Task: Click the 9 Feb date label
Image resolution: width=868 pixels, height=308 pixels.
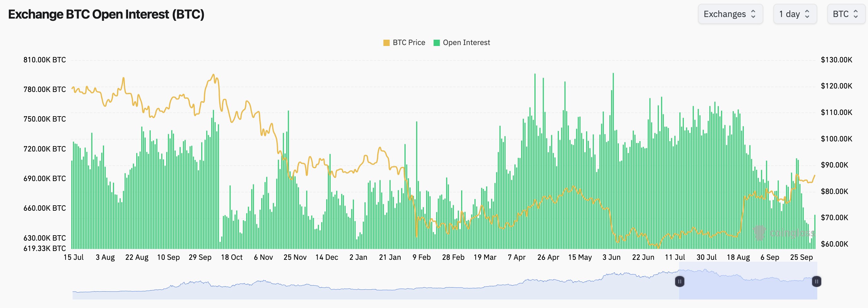Action: tap(421, 257)
